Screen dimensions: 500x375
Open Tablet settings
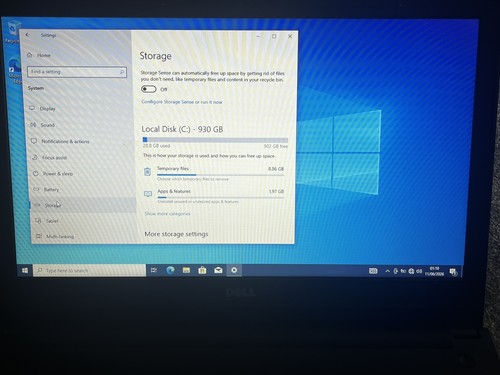(52, 221)
